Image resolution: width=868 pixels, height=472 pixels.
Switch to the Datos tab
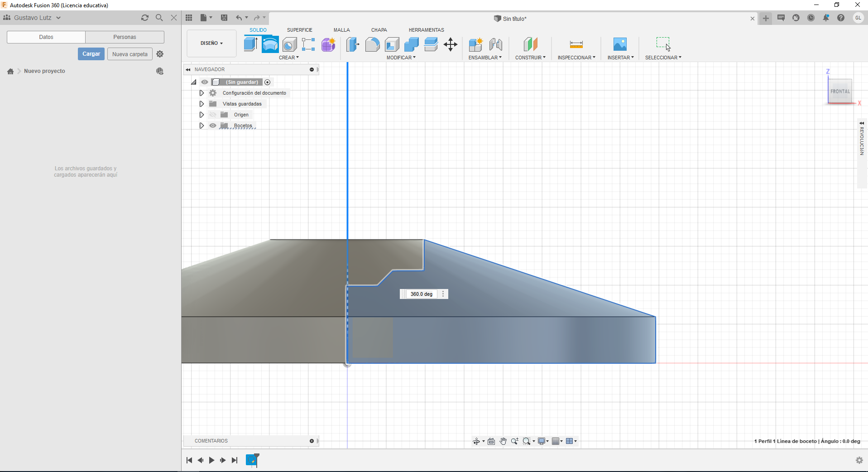point(46,37)
